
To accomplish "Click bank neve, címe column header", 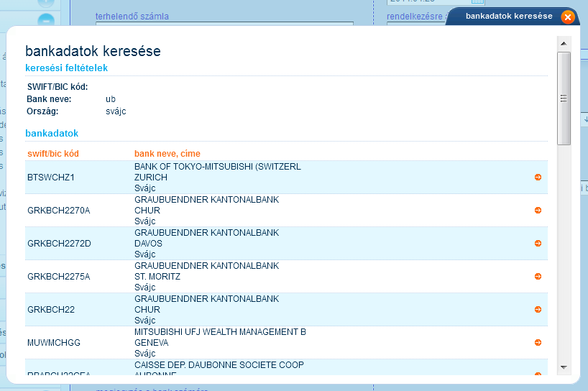I will pyautogui.click(x=167, y=154).
